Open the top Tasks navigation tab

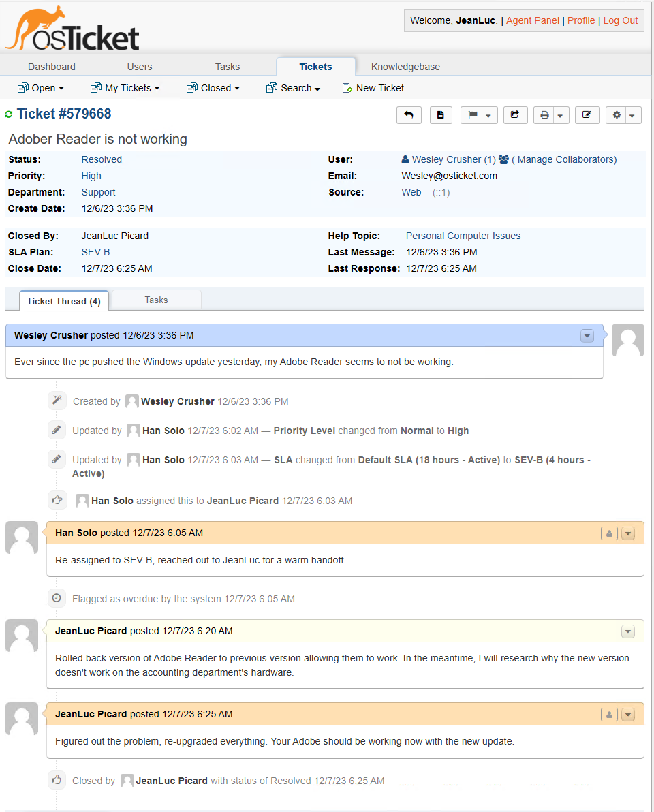pos(228,67)
